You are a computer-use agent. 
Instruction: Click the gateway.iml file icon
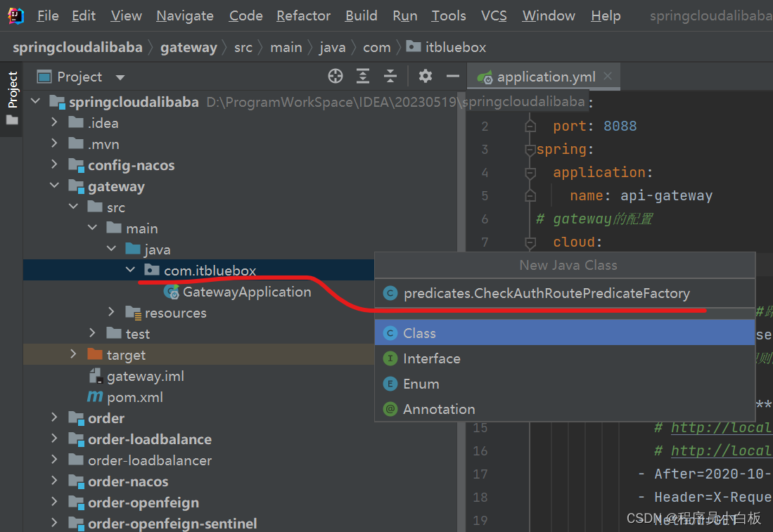coord(96,376)
